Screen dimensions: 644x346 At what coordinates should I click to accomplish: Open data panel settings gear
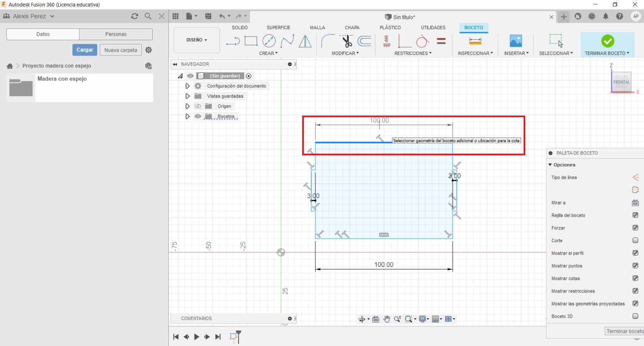[x=148, y=50]
